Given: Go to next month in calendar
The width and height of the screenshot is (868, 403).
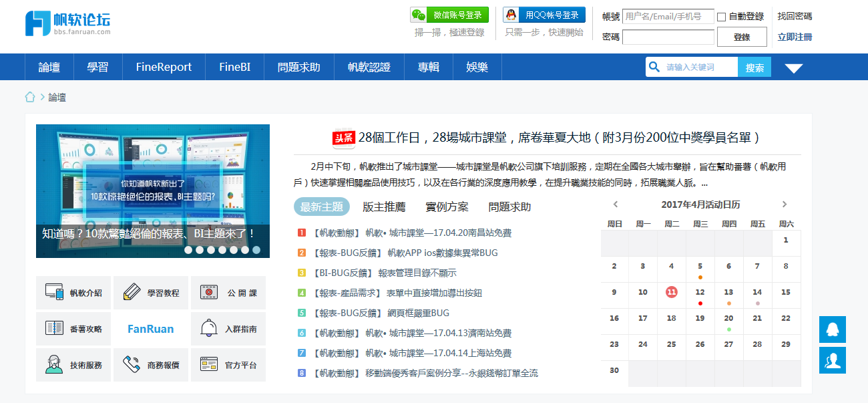Looking at the screenshot, I should pyautogui.click(x=785, y=205).
